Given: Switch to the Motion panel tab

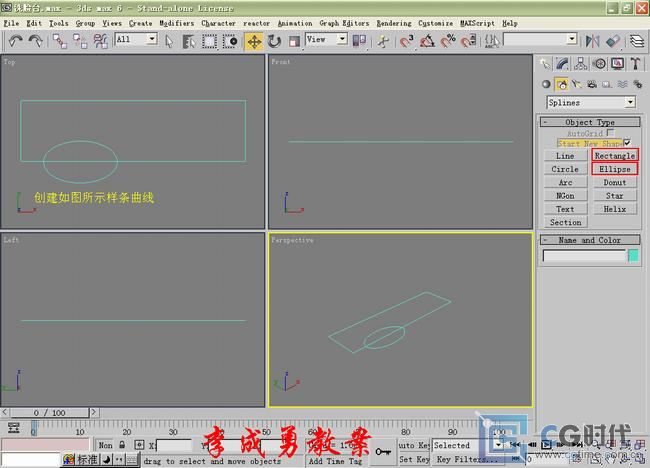Looking at the screenshot, I should coord(599,64).
